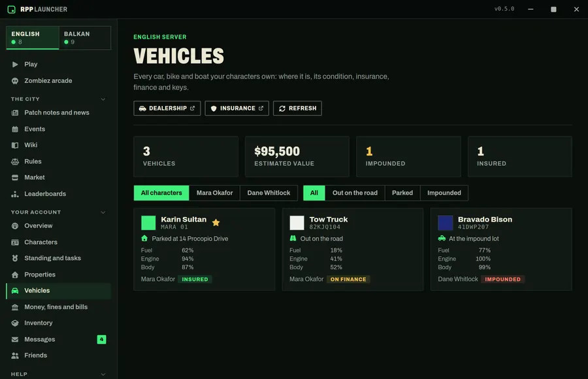Click the ON FINANCE badge on Tow Truck
The height and width of the screenshot is (379, 588).
pos(348,279)
